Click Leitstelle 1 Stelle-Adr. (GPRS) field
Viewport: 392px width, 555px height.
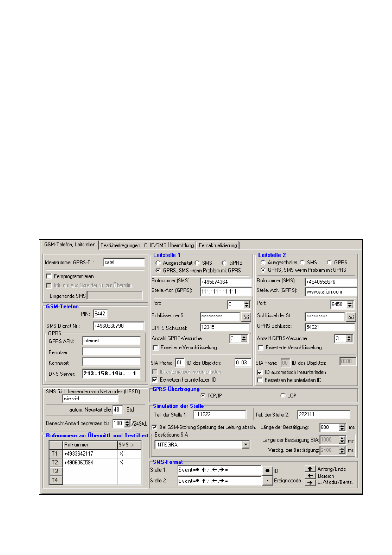(226, 291)
